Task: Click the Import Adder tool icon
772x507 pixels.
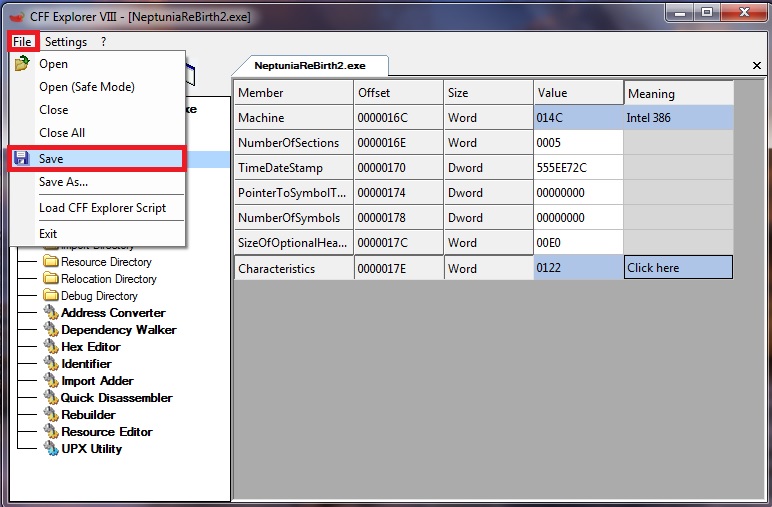Action: (x=51, y=380)
